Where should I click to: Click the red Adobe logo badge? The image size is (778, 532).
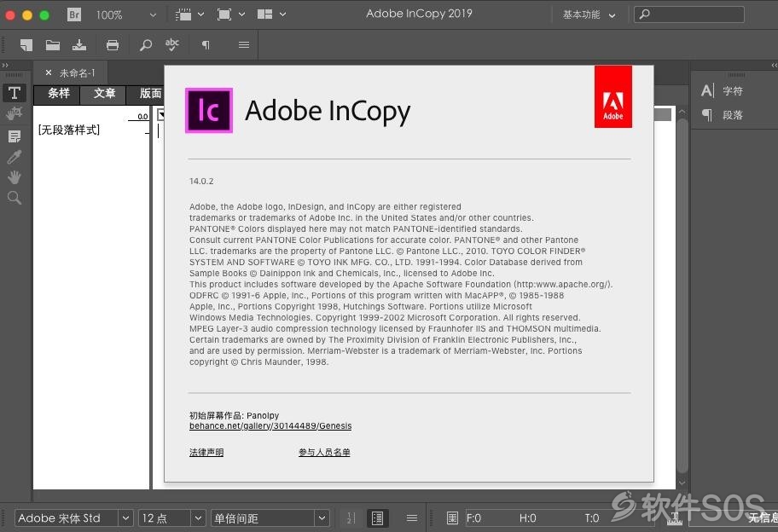pyautogui.click(x=613, y=96)
